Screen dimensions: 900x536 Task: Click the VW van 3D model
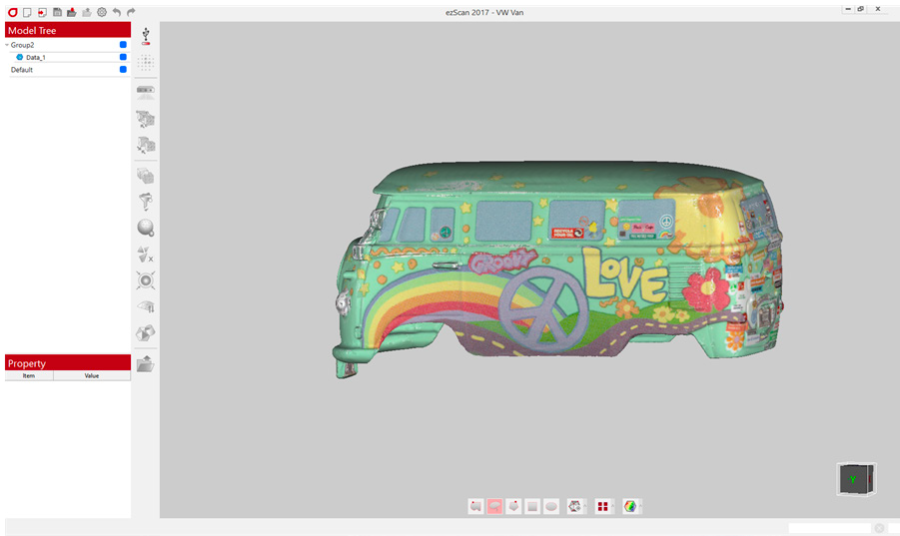click(558, 269)
